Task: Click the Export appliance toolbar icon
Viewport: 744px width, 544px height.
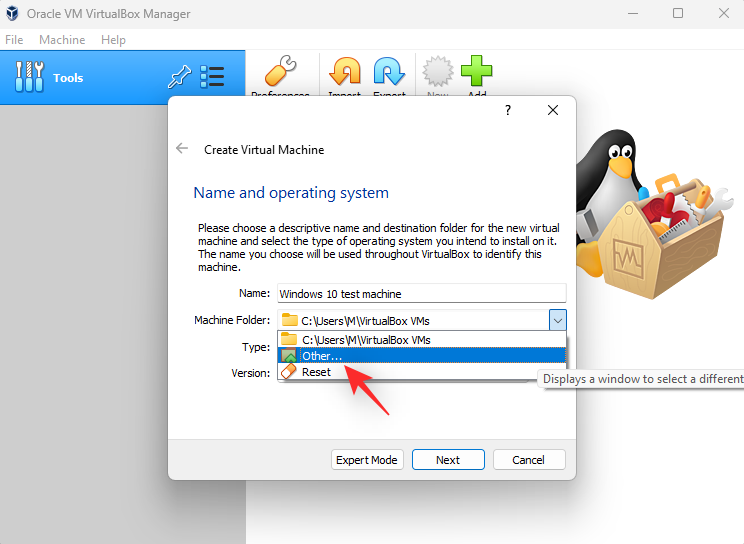Action: (x=389, y=71)
